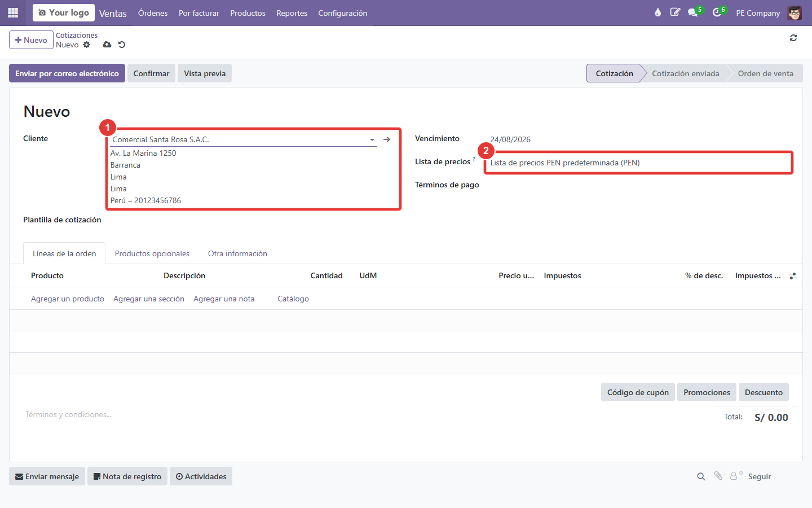Discard changes with the undo arrow icon
Viewport: 812px width, 508px height.
pos(122,45)
